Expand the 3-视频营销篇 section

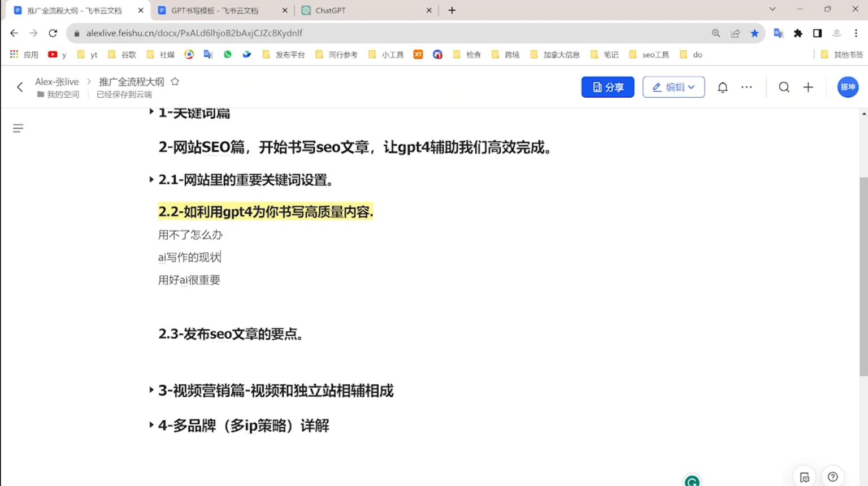(x=151, y=390)
